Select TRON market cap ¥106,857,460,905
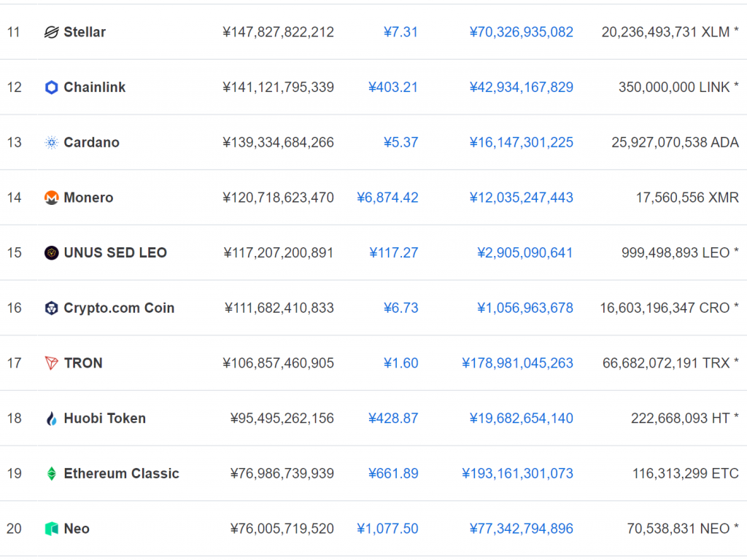 point(278,363)
